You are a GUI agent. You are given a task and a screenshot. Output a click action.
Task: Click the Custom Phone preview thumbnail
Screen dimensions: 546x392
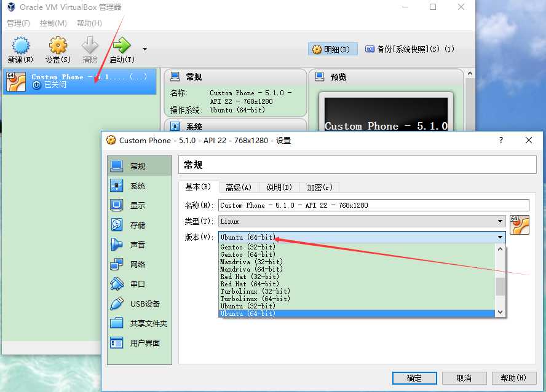point(386,114)
